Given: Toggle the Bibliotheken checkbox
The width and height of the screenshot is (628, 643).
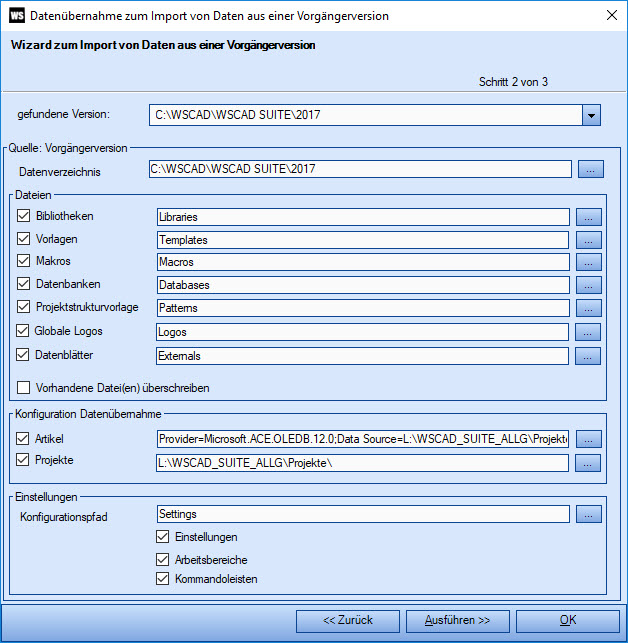Looking at the screenshot, I should pos(23,216).
